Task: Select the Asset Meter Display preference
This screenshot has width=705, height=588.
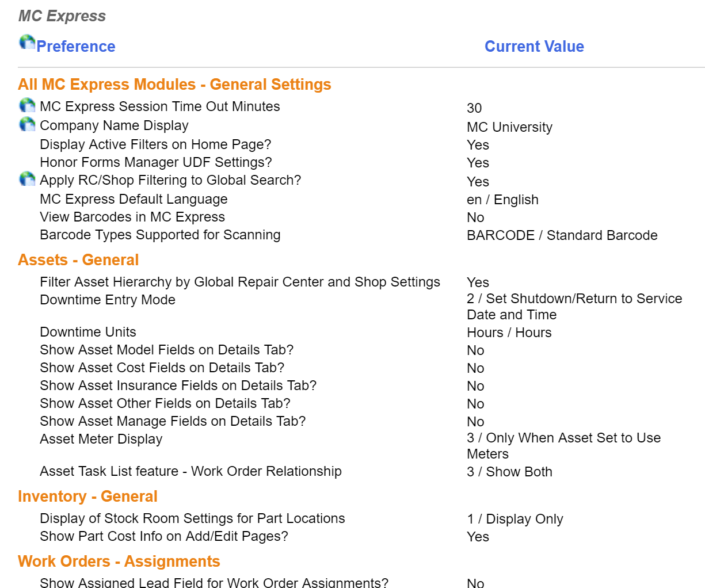Action: (101, 439)
